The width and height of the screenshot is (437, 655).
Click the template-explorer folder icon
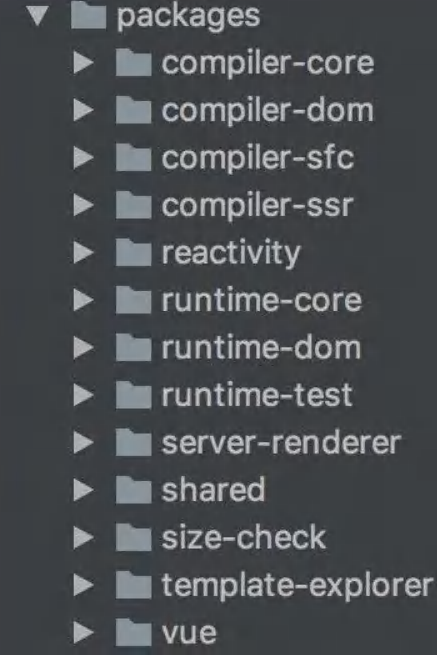[x=133, y=584]
